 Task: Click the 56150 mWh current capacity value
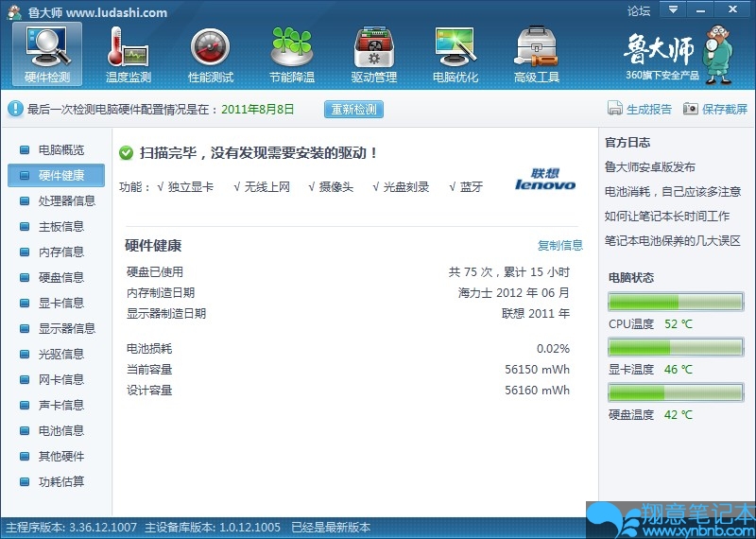click(x=537, y=370)
